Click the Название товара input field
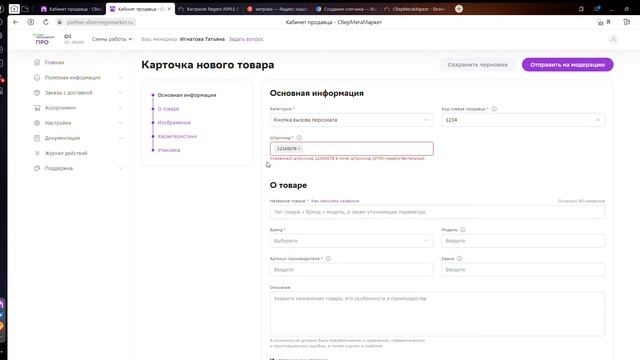 point(437,212)
